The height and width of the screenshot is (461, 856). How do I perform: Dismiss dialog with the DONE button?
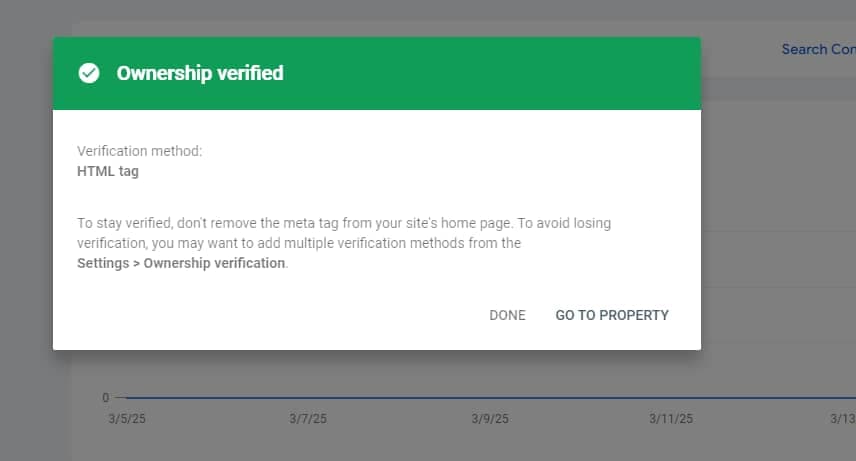pyautogui.click(x=507, y=315)
